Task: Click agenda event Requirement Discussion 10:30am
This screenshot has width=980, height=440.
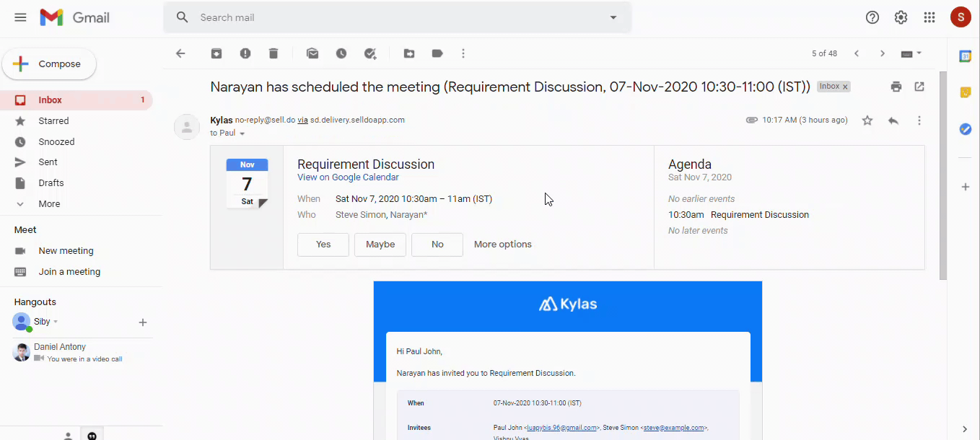Action: [738, 215]
